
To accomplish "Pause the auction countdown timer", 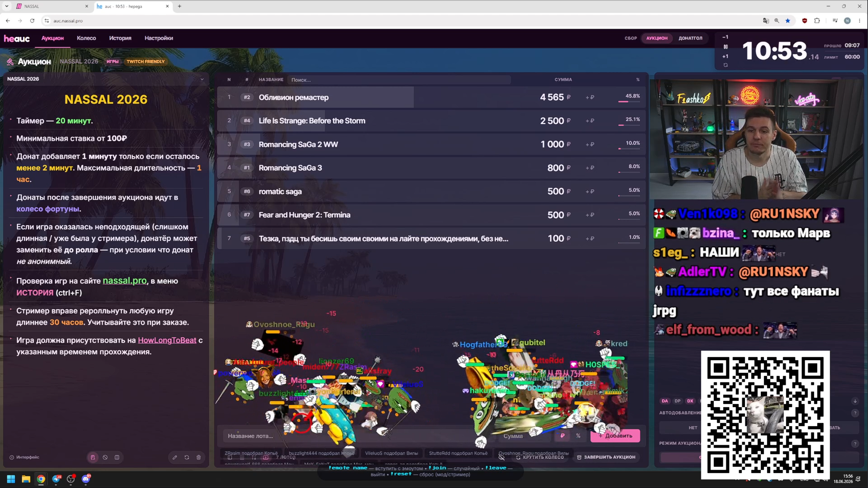I will click(x=726, y=47).
